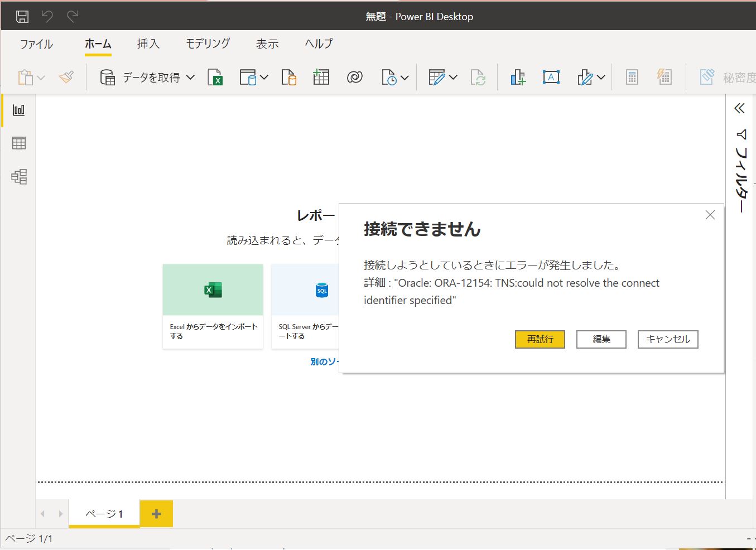The height and width of the screenshot is (550, 756).
Task: Insert a text box from the ribbon
Action: [x=551, y=78]
